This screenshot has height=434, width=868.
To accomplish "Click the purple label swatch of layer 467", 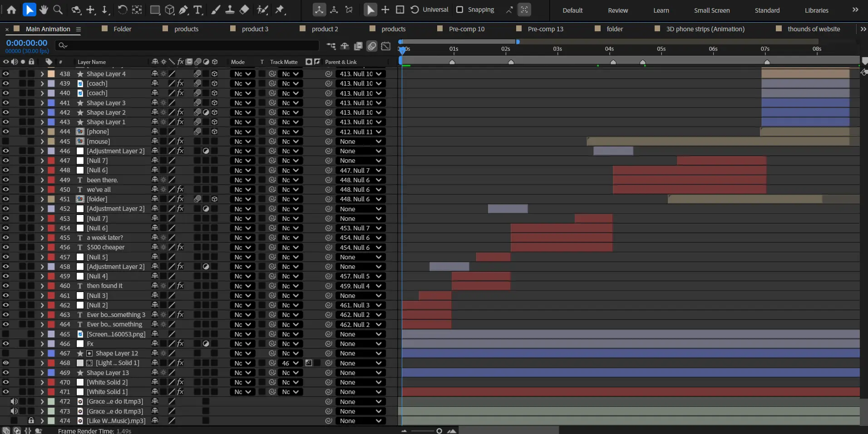I will coord(51,353).
